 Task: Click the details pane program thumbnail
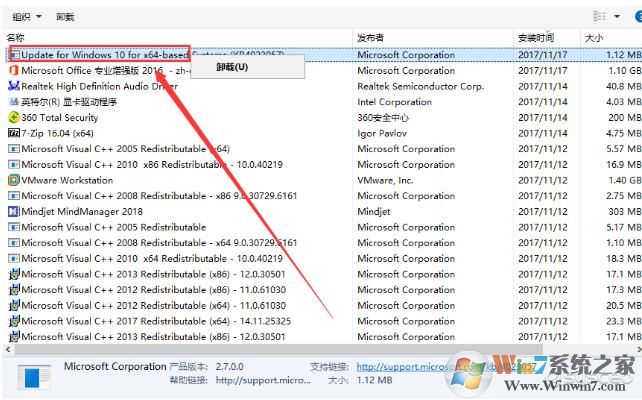tap(34, 377)
